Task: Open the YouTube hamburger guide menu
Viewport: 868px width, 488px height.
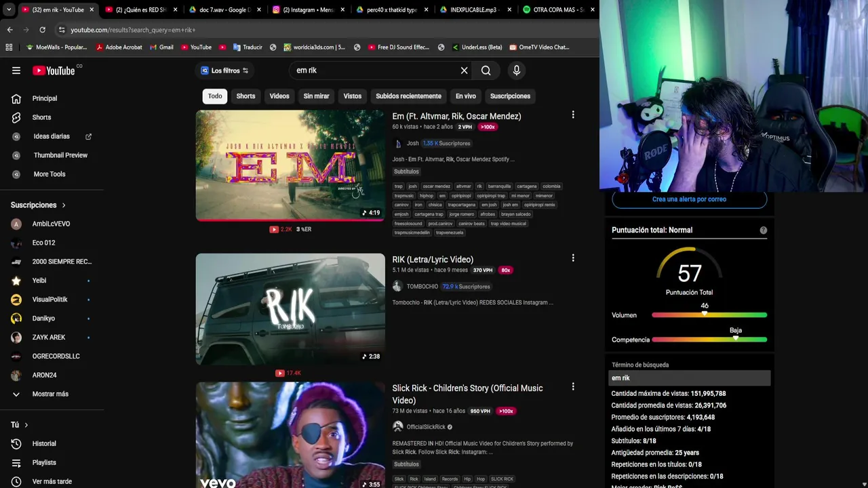Action: coord(16,70)
